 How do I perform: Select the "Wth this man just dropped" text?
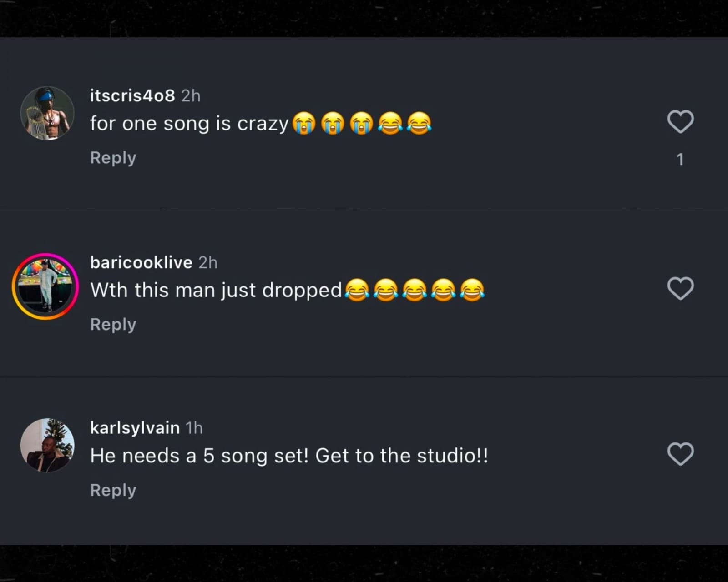click(x=216, y=290)
